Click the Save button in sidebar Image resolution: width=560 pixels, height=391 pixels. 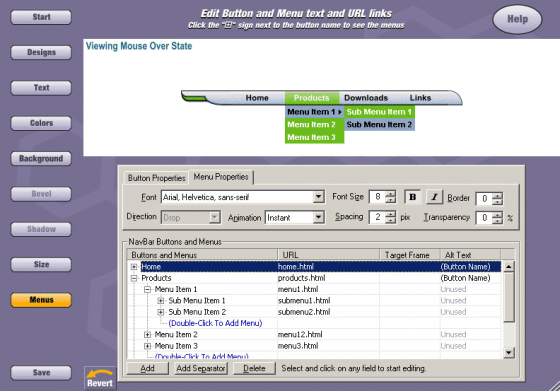coord(41,373)
